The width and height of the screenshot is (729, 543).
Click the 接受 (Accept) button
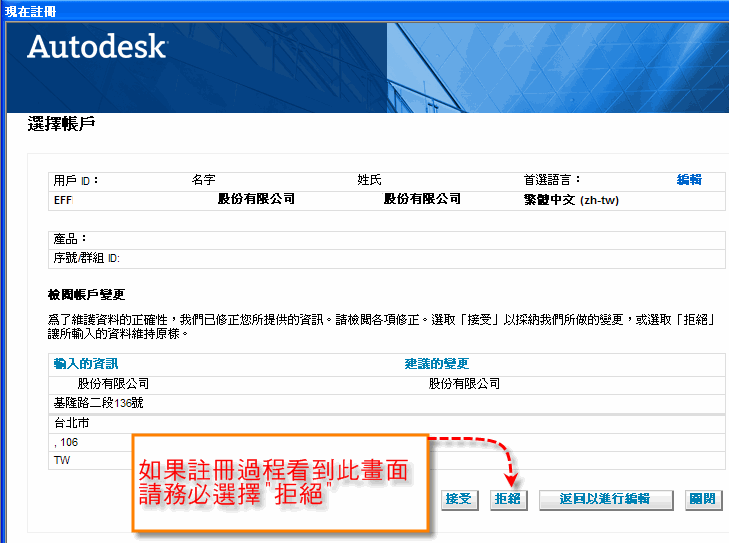[459, 500]
